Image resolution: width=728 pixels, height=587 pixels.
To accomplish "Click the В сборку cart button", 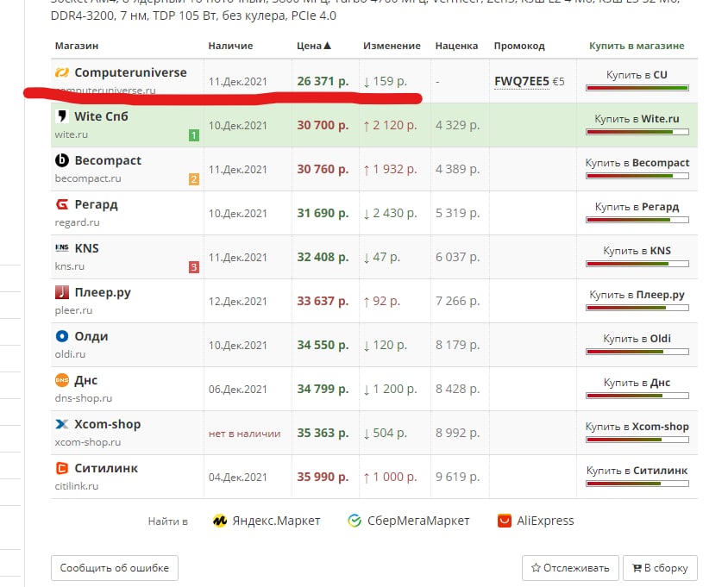I will click(660, 568).
